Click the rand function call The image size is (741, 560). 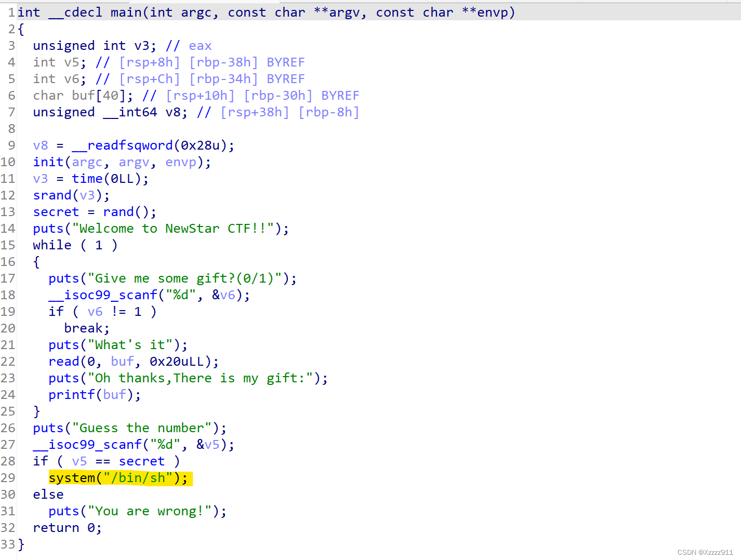coord(118,212)
